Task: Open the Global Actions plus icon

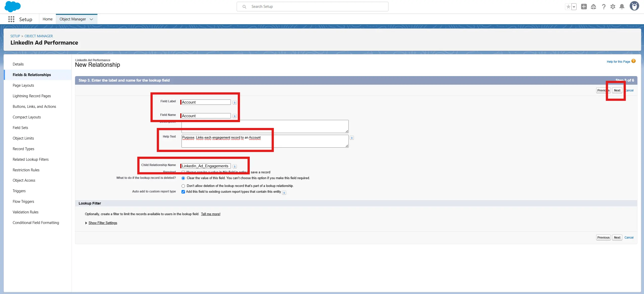Action: click(x=584, y=7)
